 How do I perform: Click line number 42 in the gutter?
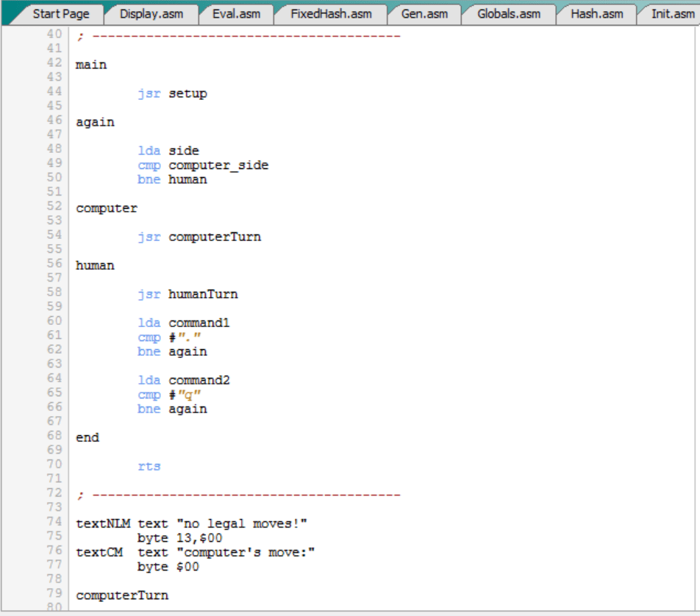tap(55, 63)
